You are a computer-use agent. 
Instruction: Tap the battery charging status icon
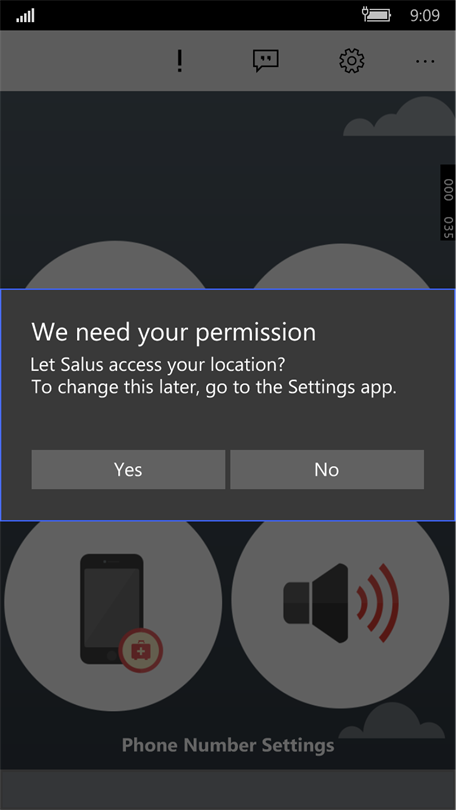tap(376, 15)
